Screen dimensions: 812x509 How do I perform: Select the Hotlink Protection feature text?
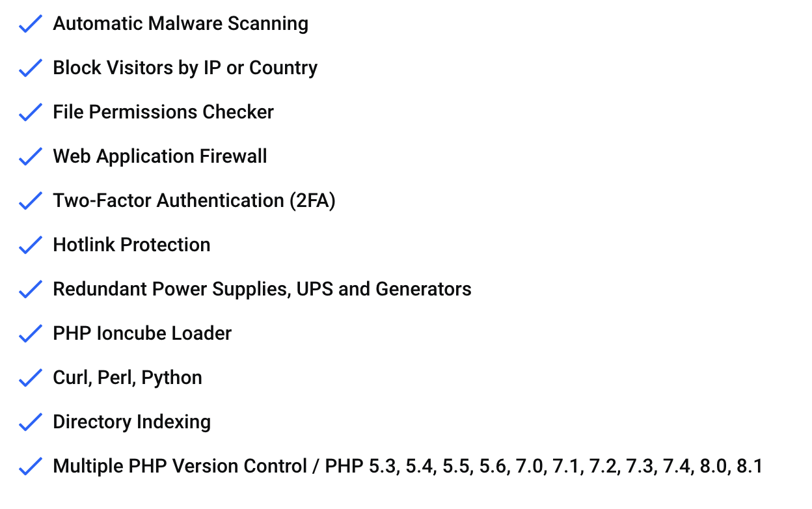tap(132, 245)
